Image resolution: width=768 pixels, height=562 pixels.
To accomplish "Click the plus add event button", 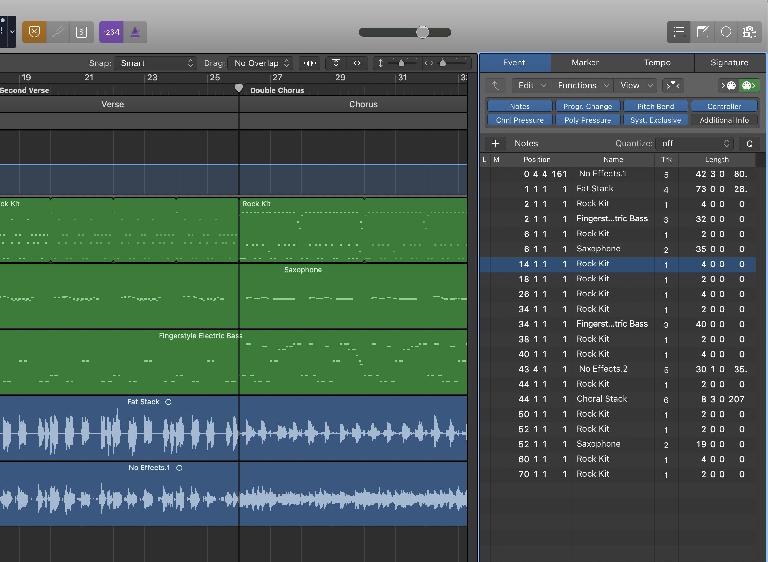I will pyautogui.click(x=495, y=144).
